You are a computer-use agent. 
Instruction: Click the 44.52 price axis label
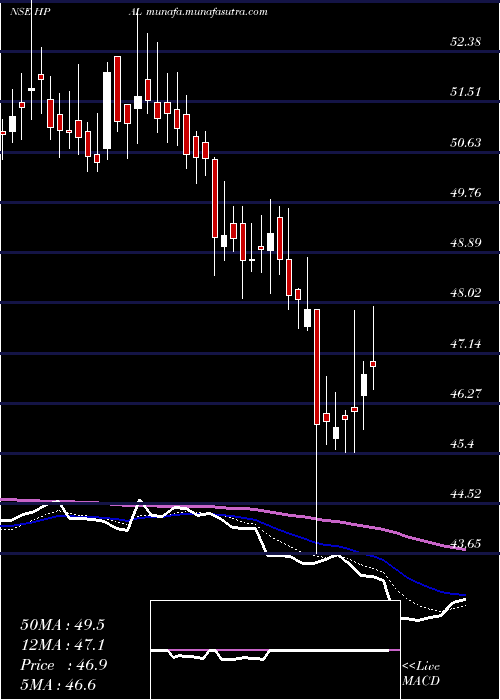click(x=465, y=494)
